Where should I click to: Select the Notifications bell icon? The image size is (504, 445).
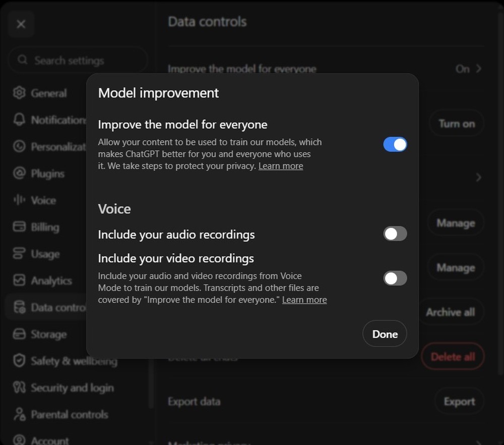(19, 120)
